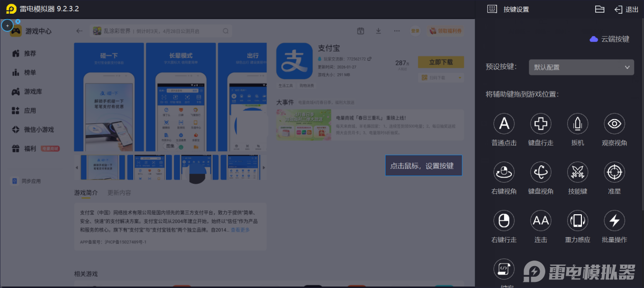Click the 登录 login avatar
644x288 pixels.
416,31
